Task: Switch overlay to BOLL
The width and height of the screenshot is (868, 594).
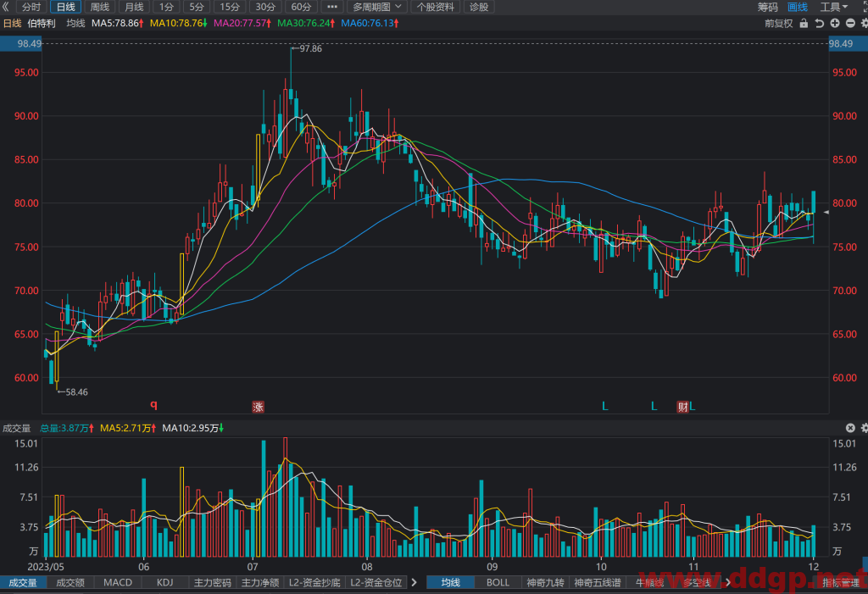Action: (x=498, y=582)
